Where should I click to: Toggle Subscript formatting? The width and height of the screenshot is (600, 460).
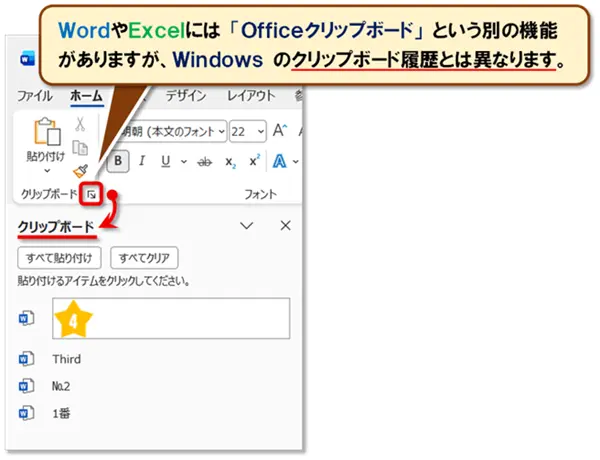pos(230,162)
